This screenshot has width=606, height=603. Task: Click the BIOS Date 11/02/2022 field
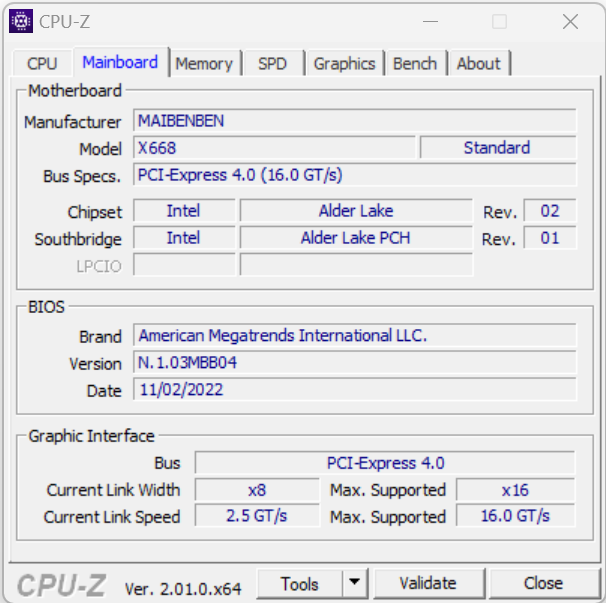click(x=354, y=389)
